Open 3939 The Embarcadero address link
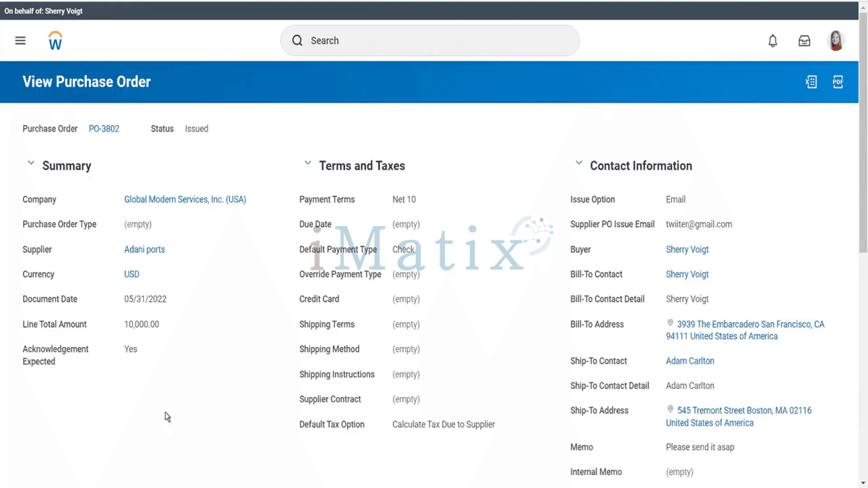The image size is (868, 488). [x=745, y=330]
